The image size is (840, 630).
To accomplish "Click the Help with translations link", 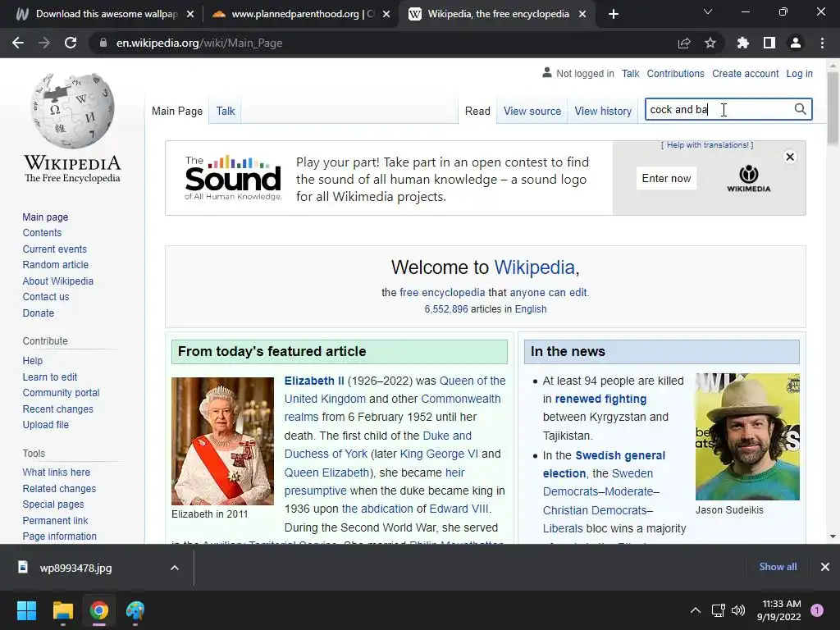I will click(707, 145).
